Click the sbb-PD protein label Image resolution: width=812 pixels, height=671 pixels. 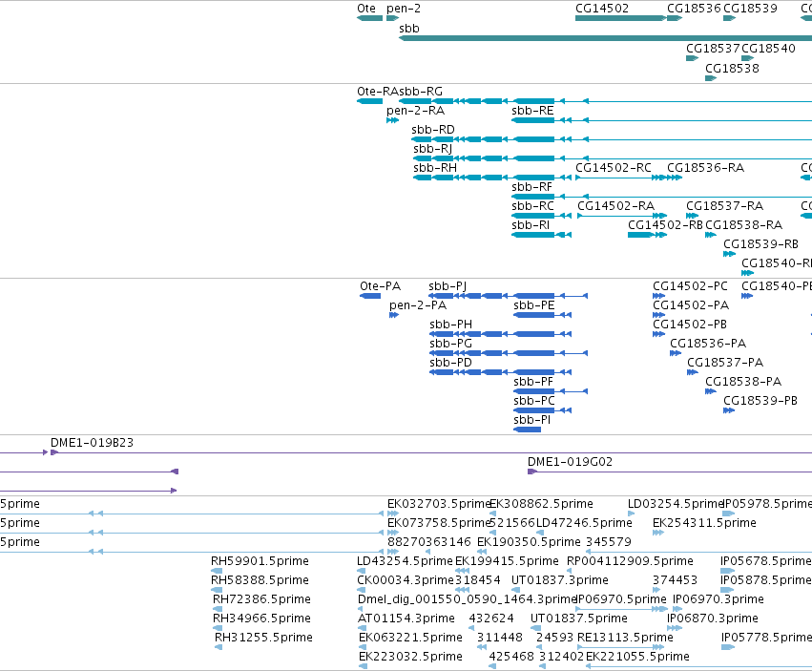[450, 363]
